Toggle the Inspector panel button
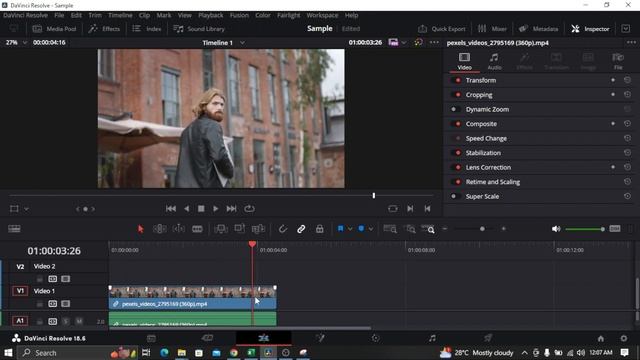This screenshot has height=360, width=640. click(x=590, y=29)
